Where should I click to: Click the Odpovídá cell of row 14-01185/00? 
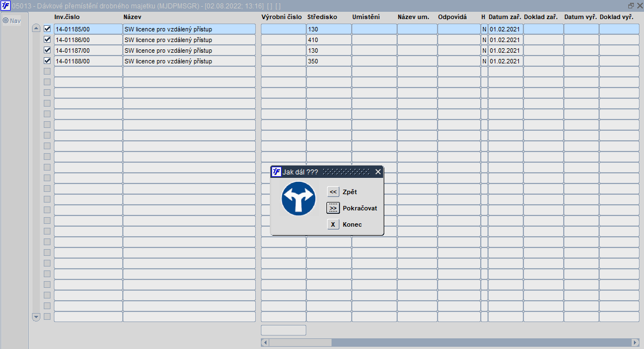click(459, 29)
